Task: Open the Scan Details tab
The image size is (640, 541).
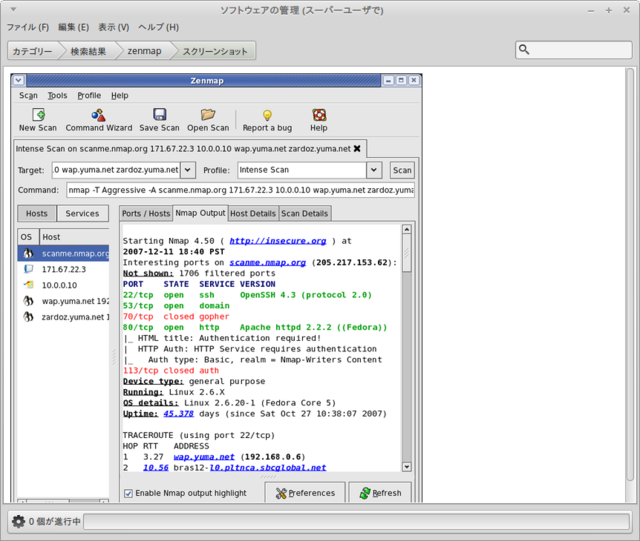Action: click(304, 214)
